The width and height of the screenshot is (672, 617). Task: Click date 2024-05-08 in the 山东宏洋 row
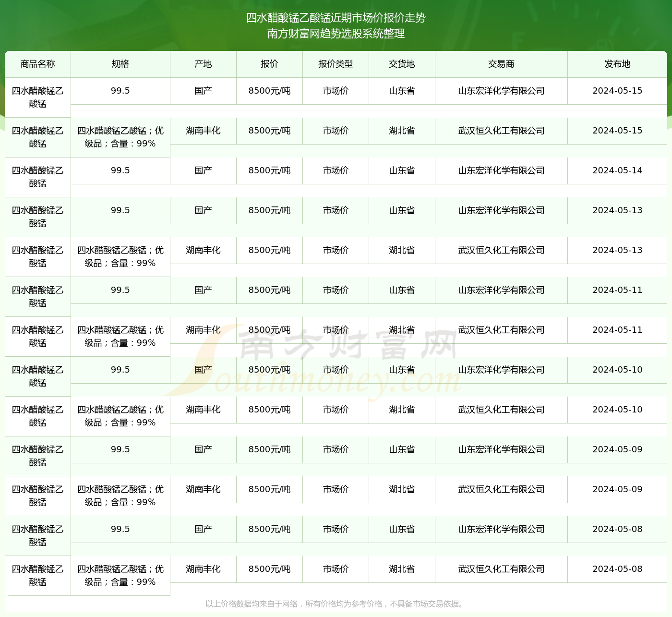pyautogui.click(x=617, y=529)
